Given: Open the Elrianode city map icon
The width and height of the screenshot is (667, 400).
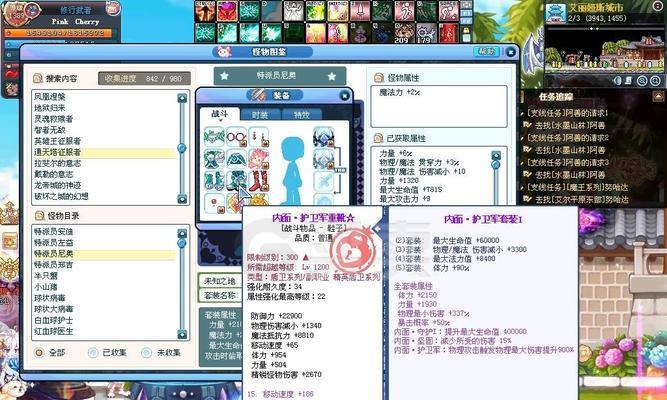Looking at the screenshot, I should 555,14.
